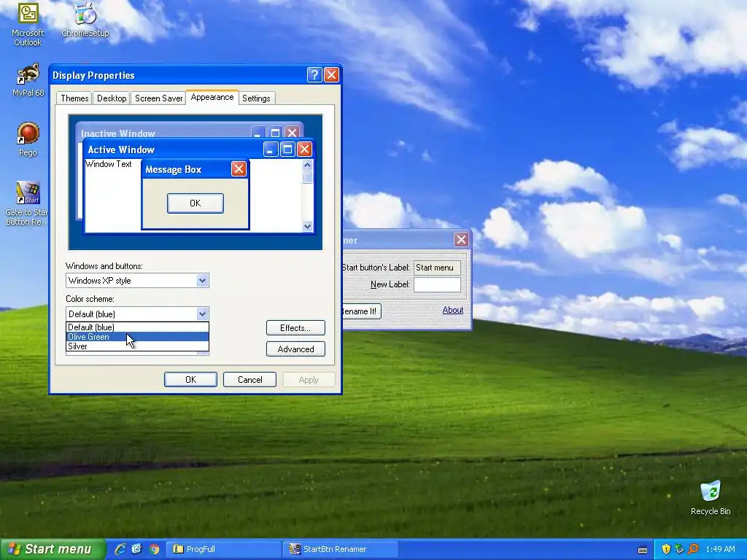Click preview scrollbar down arrow
Viewport: 747px width, 560px height.
(x=307, y=226)
